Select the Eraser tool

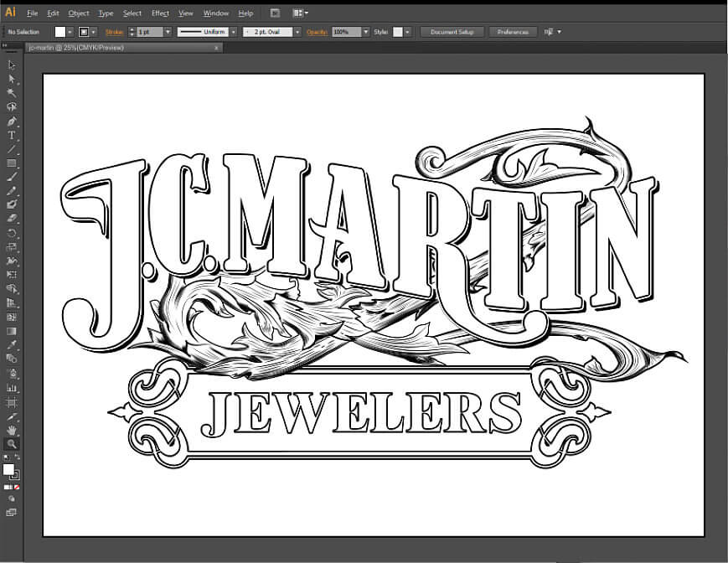[x=12, y=218]
